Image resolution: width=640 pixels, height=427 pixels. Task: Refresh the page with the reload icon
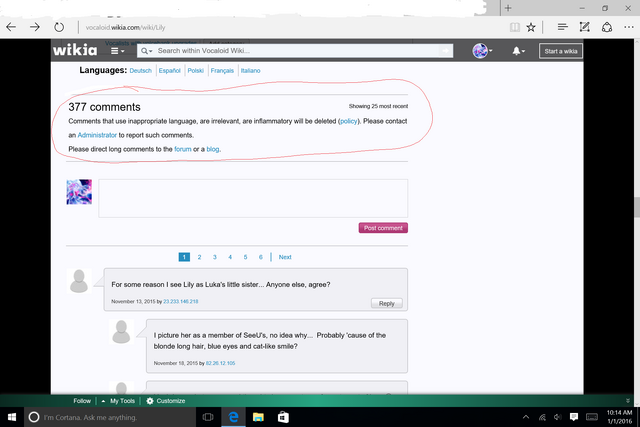pyautogui.click(x=59, y=27)
